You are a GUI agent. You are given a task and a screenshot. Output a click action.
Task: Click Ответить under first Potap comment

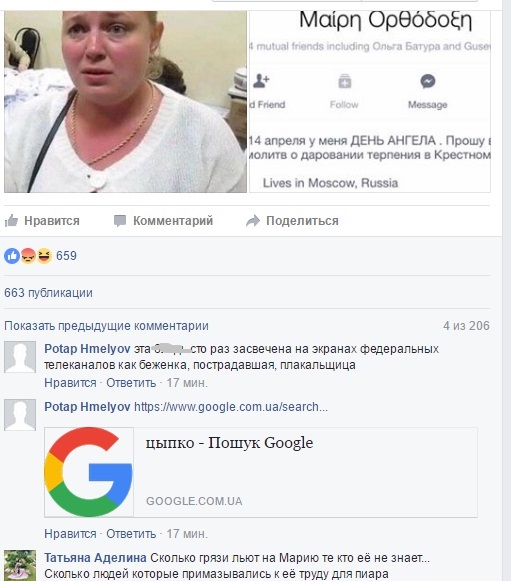point(131,383)
